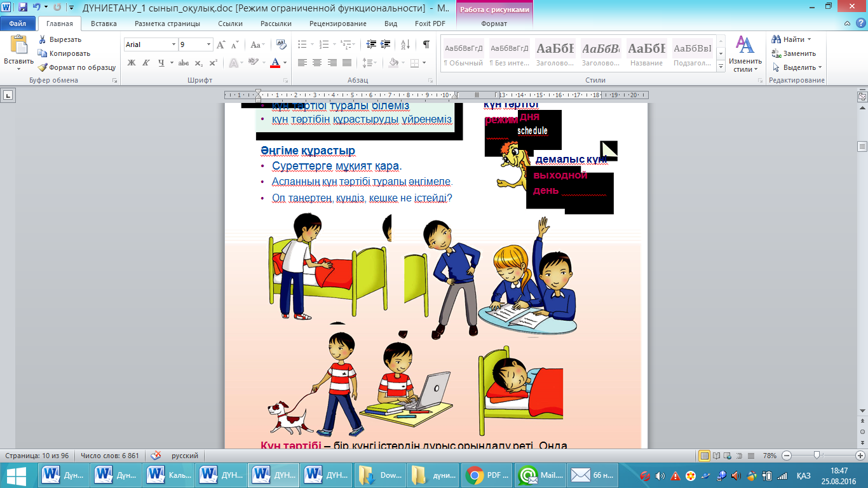Toggle strikethrough abc formatting
868x488 pixels.
coord(184,63)
